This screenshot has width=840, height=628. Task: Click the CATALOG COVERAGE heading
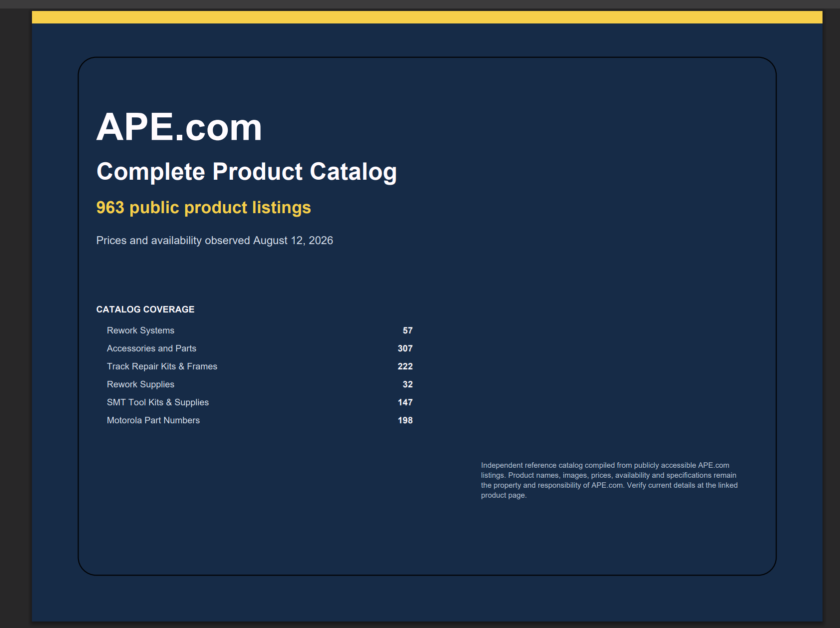tap(145, 310)
